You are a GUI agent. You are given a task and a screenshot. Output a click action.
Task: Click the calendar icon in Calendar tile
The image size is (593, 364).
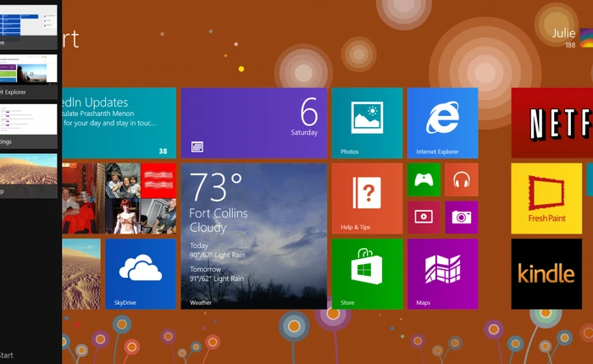(x=197, y=146)
